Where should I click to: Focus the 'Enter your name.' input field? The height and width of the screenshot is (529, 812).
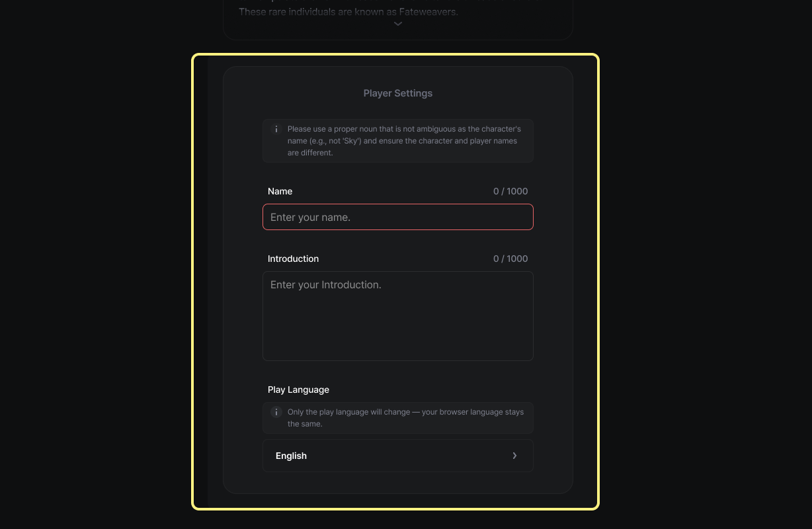[x=397, y=217]
